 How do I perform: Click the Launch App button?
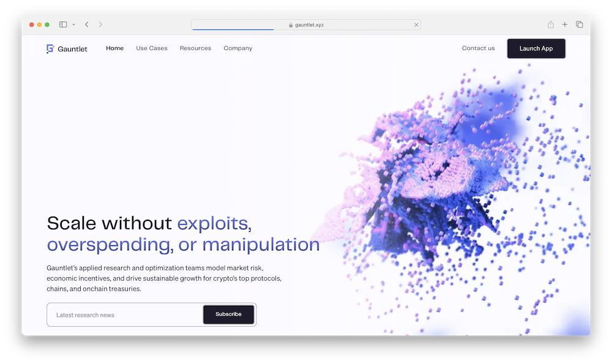[x=536, y=48]
